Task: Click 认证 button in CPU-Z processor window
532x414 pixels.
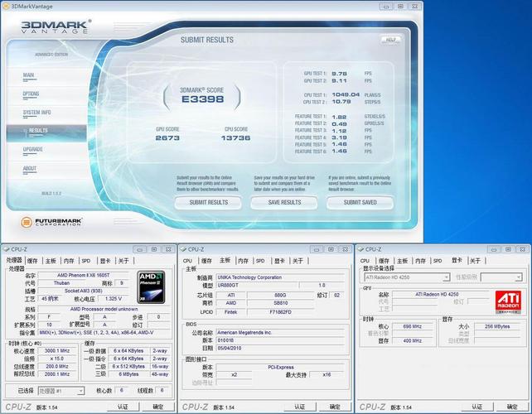Action: pos(123,407)
